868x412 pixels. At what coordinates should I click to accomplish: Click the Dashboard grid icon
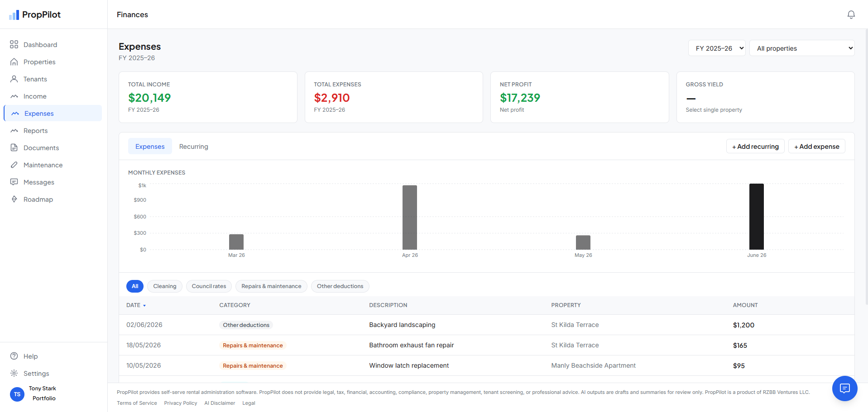tap(14, 44)
